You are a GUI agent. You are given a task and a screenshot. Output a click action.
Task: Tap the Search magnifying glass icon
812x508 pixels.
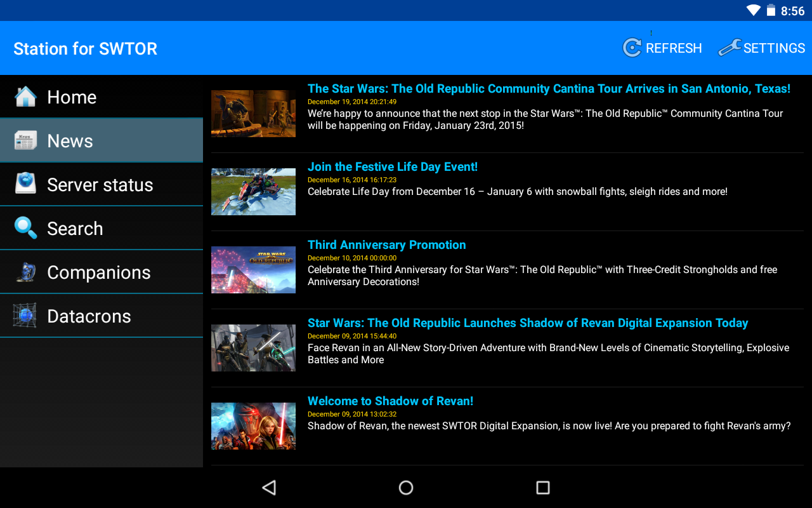[25, 228]
